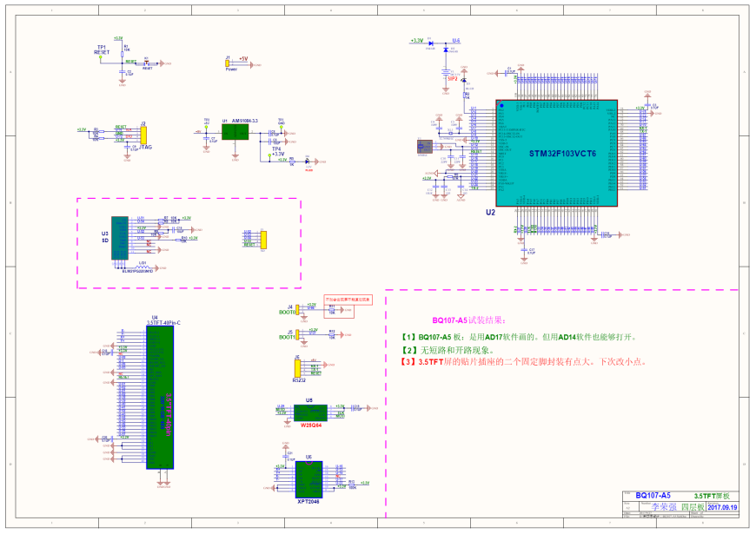Select the 2017.09.19 date field

coord(722,507)
